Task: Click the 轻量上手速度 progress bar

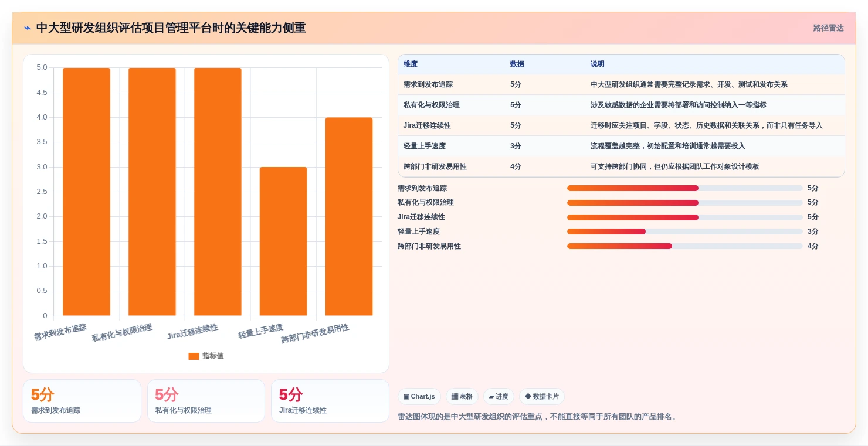Action: tap(685, 231)
